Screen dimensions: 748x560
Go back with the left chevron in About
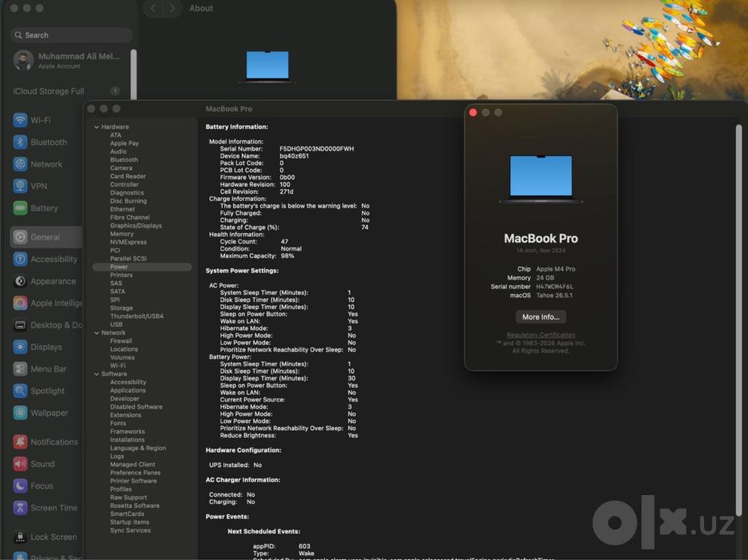pos(153,8)
